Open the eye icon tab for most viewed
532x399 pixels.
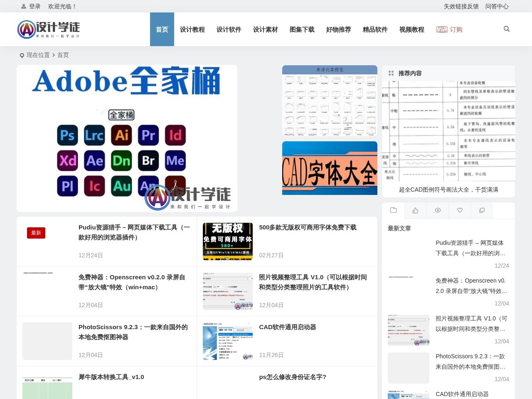437,210
